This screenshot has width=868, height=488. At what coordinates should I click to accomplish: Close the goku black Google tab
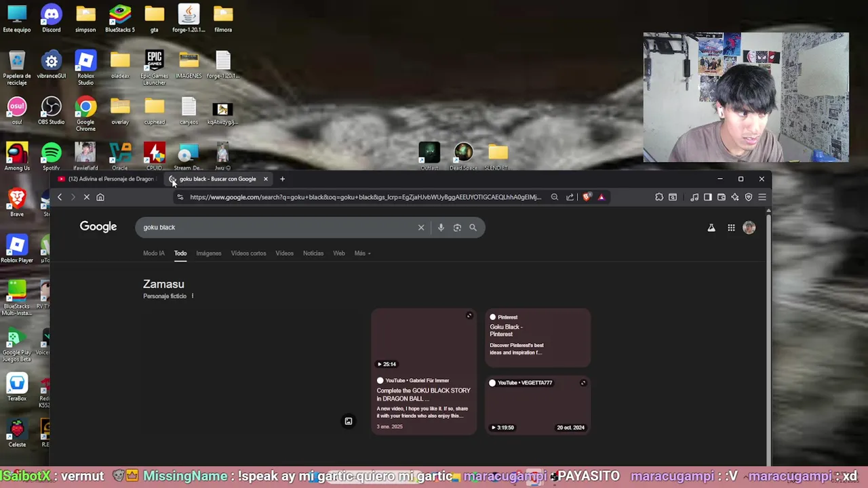(x=266, y=179)
